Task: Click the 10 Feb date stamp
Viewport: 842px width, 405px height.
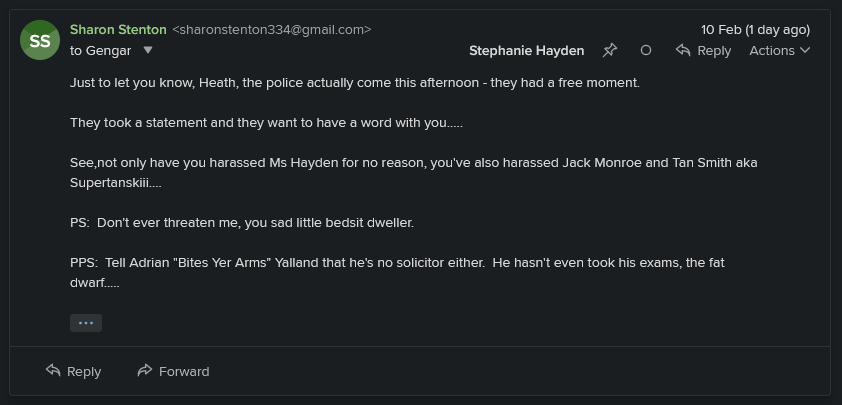Action: [755, 30]
